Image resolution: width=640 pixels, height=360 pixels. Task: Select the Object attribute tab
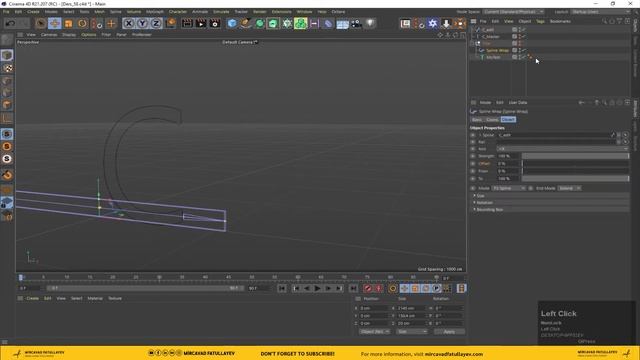pyautogui.click(x=508, y=120)
